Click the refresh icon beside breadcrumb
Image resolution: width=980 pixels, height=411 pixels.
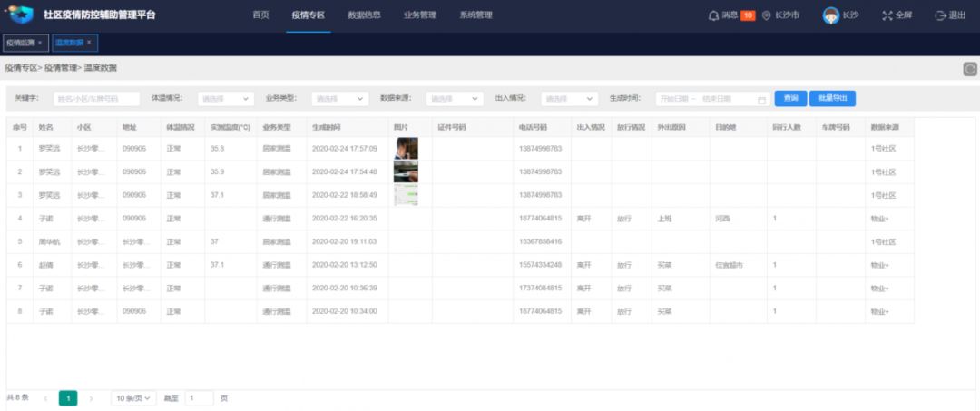point(969,69)
